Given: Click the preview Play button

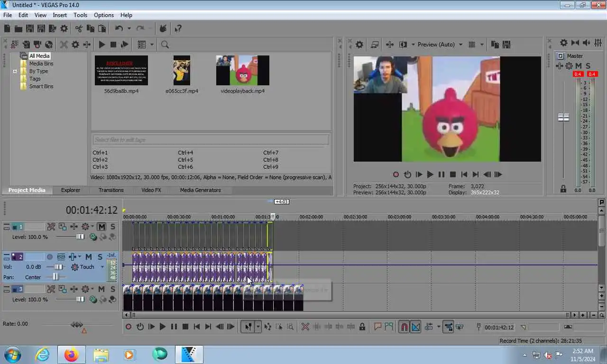Looking at the screenshot, I should [x=430, y=174].
